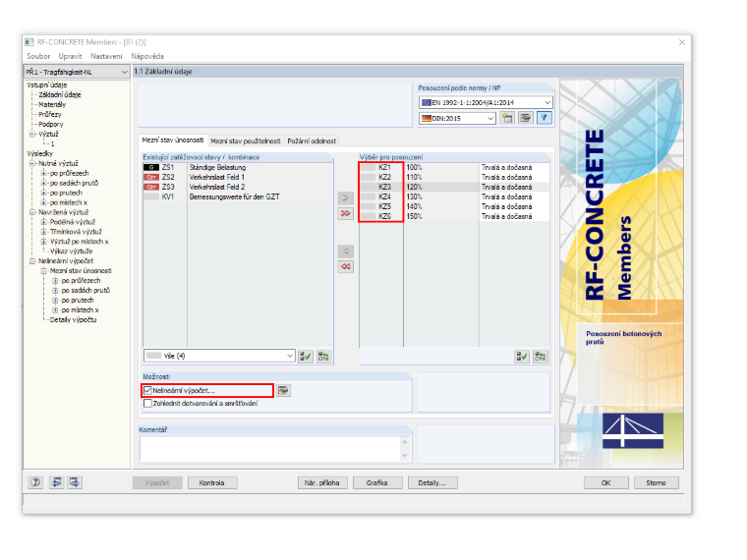Expand Třmínková výztuž tree node

(x=43, y=232)
